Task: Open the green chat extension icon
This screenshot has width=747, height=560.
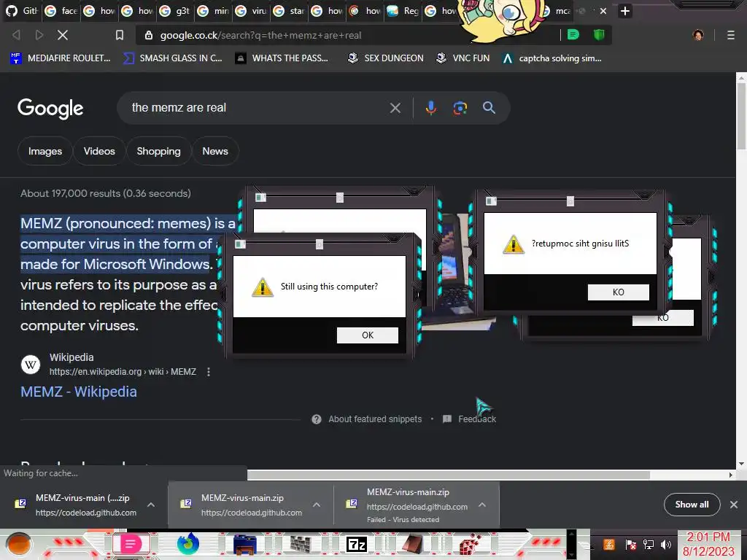Action: 573,35
